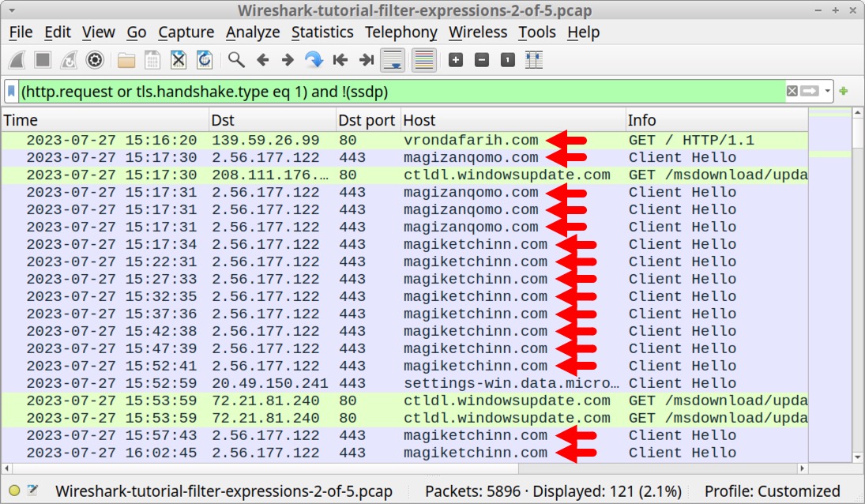Open the Statistics menu
The width and height of the screenshot is (865, 504).
click(322, 32)
